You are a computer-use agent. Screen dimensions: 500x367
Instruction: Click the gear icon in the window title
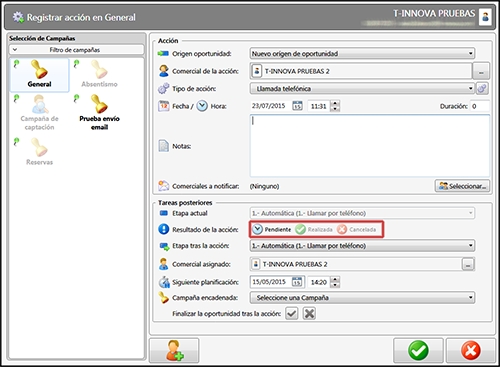[x=18, y=17]
